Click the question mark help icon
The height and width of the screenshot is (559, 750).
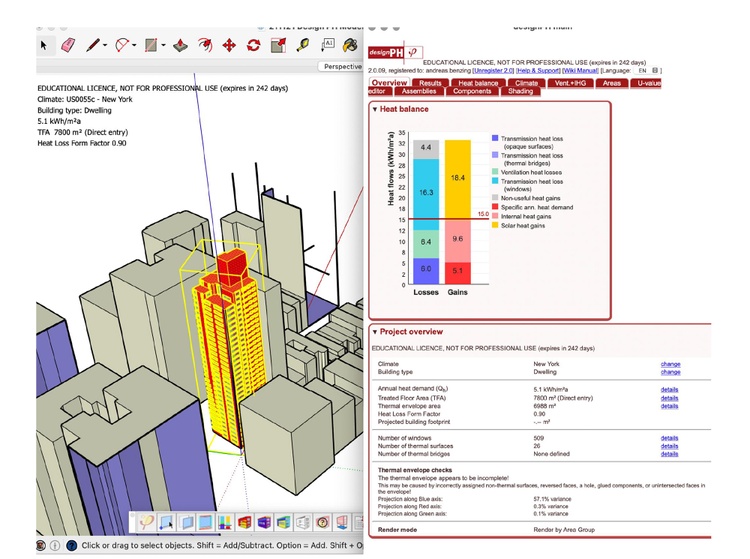tap(323, 522)
